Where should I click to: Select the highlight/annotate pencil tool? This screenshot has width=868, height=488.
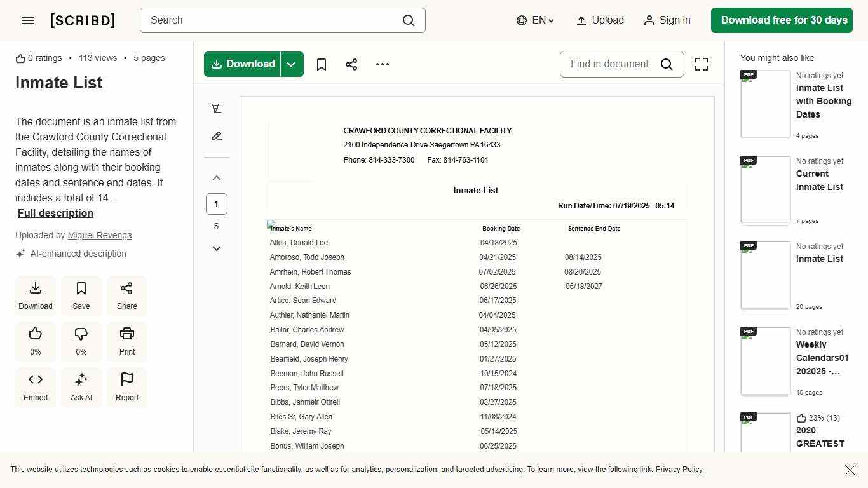216,136
